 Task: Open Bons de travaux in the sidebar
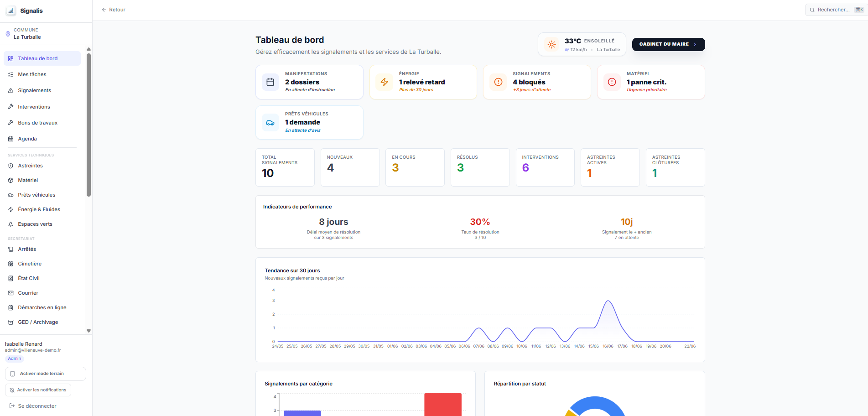[x=42, y=123]
